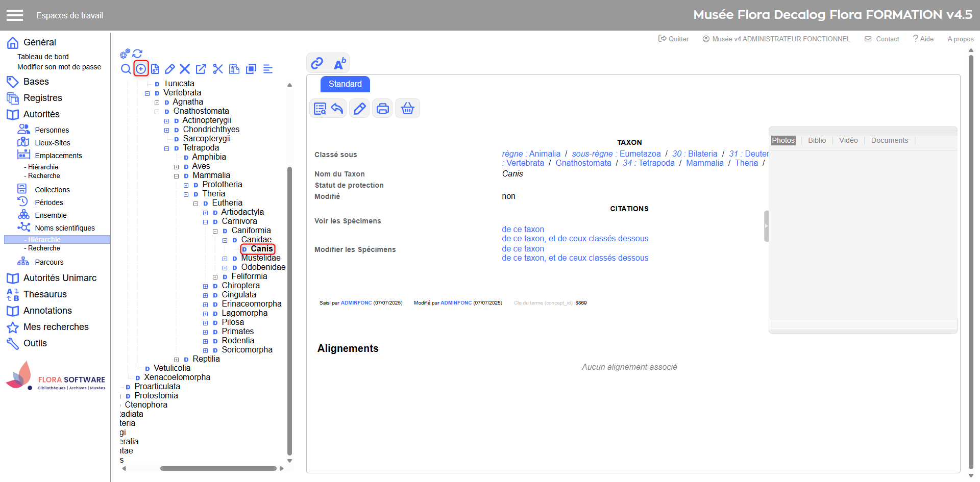The width and height of the screenshot is (980, 482).
Task: Click the paste clipboard icon in tree toolbar
Action: [x=234, y=69]
